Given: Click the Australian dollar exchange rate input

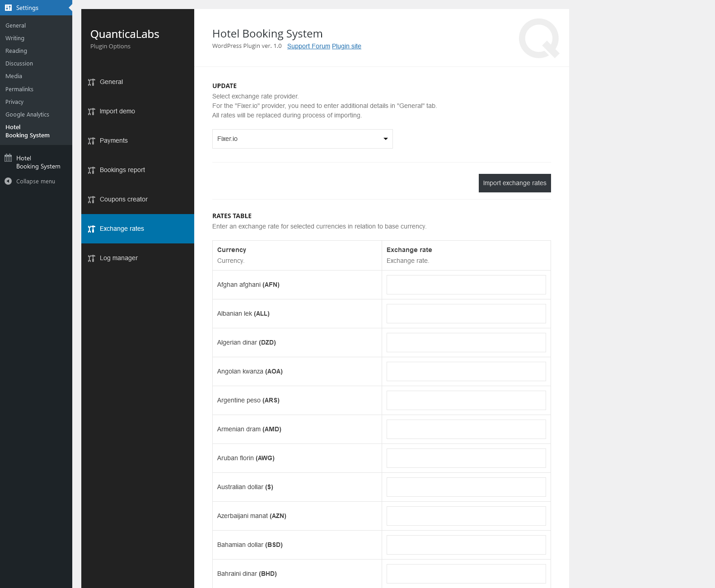Looking at the screenshot, I should point(466,487).
